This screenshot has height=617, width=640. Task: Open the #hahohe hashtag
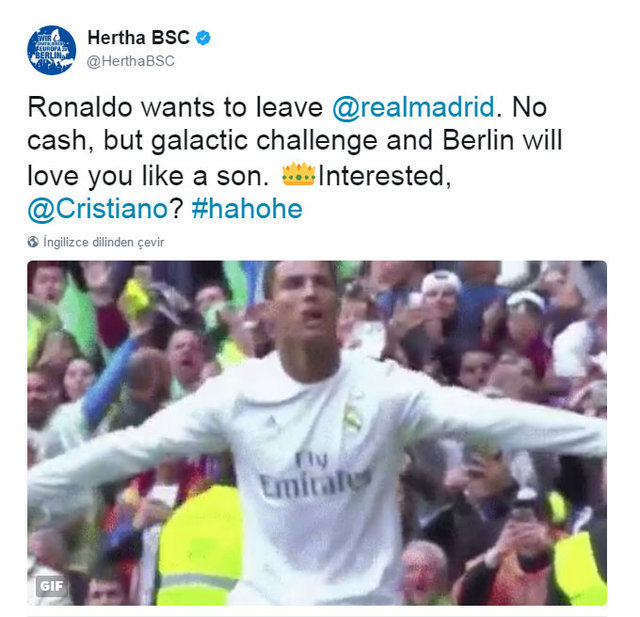247,209
